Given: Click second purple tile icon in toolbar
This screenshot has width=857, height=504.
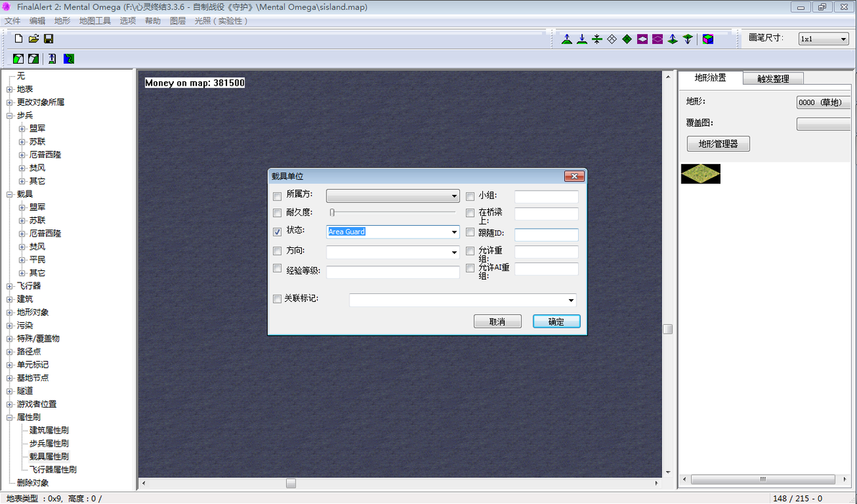Looking at the screenshot, I should point(658,39).
